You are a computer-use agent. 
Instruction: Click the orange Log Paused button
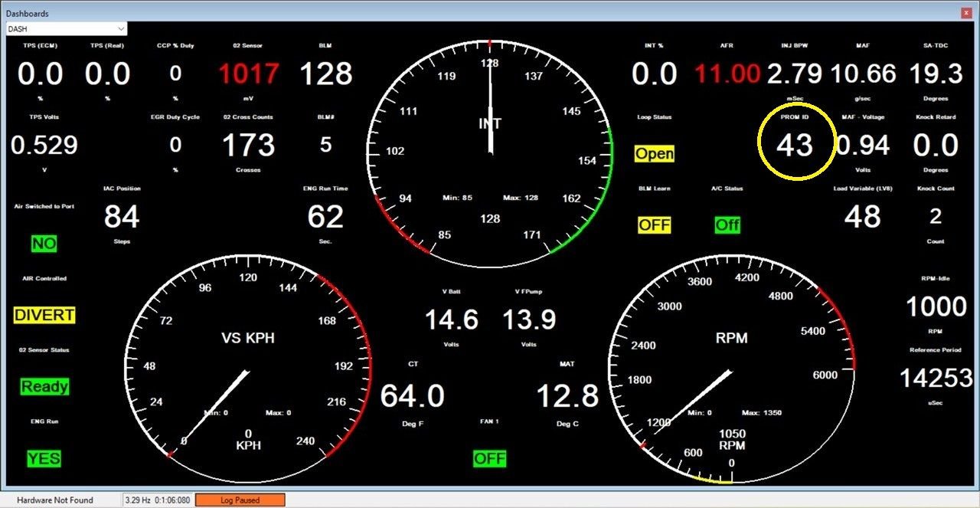tap(240, 500)
